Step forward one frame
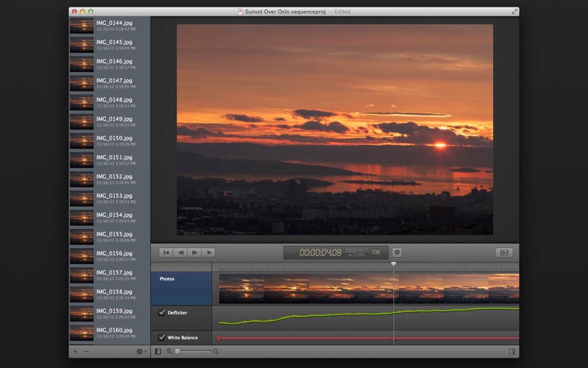 [x=195, y=252]
